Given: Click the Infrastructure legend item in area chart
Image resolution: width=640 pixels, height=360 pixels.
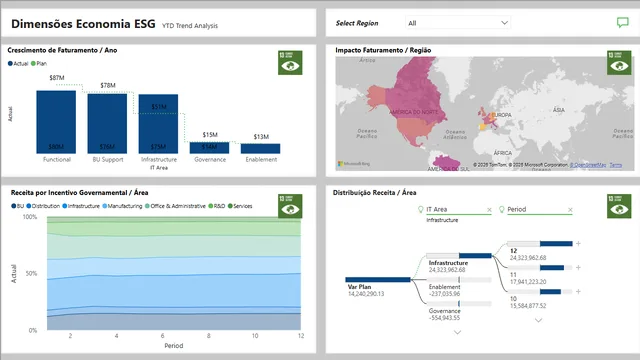Looking at the screenshot, I should (x=81, y=206).
